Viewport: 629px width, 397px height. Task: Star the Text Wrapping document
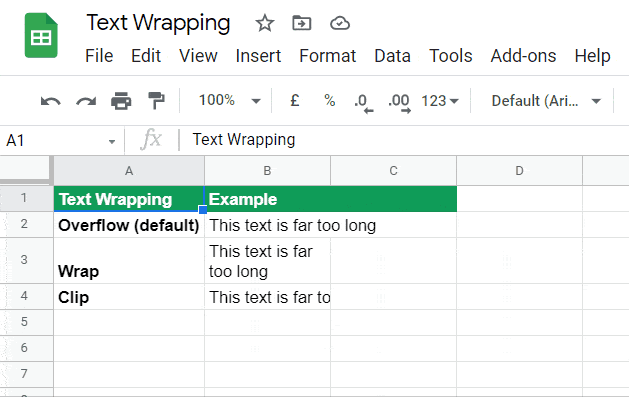[265, 23]
